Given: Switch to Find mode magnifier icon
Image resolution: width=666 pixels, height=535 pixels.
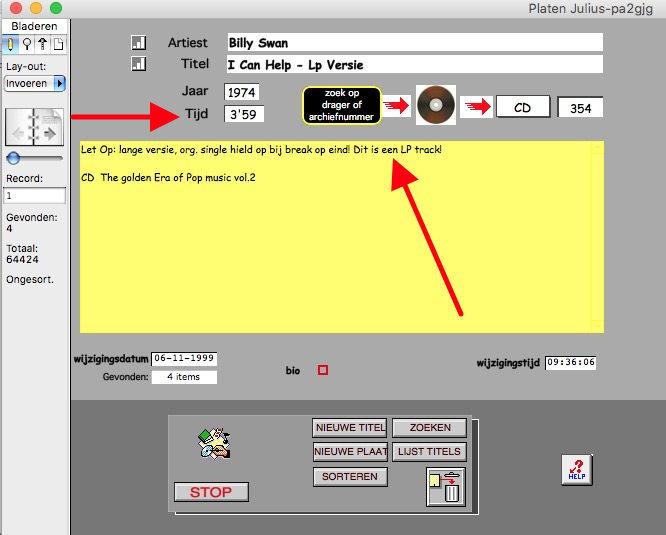Looking at the screenshot, I should tap(26, 44).
